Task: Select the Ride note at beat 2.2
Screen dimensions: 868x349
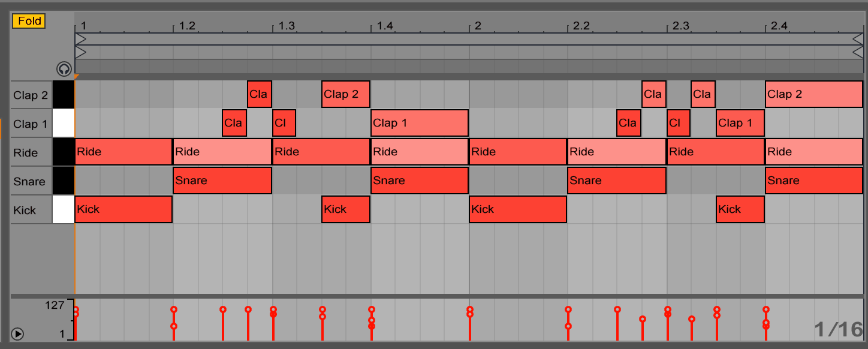Action: coord(617,152)
